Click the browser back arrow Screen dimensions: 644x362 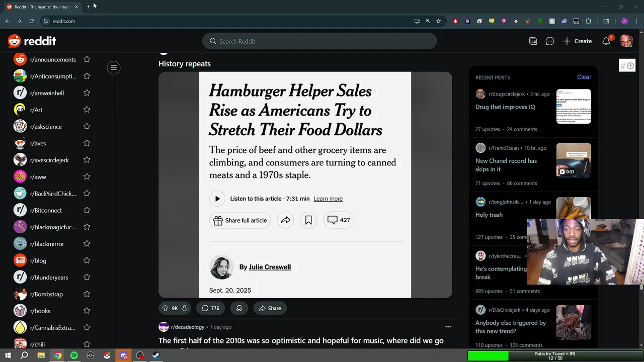(x=7, y=21)
